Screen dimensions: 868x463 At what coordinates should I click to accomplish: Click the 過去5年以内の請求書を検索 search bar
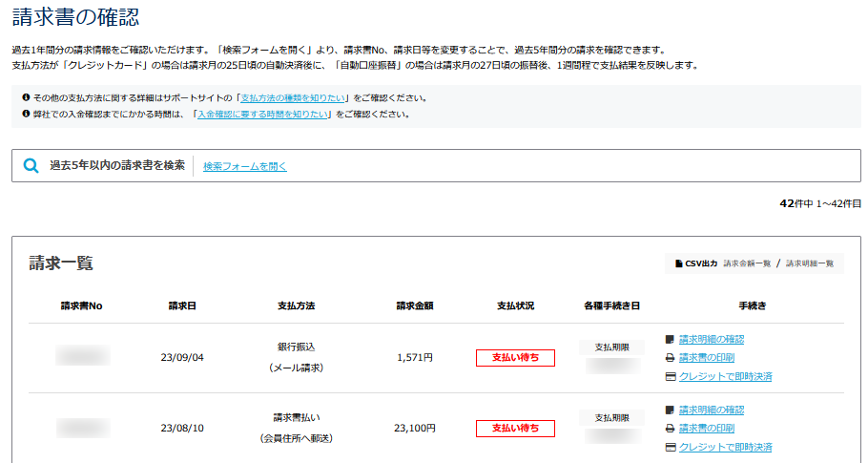coord(117,166)
